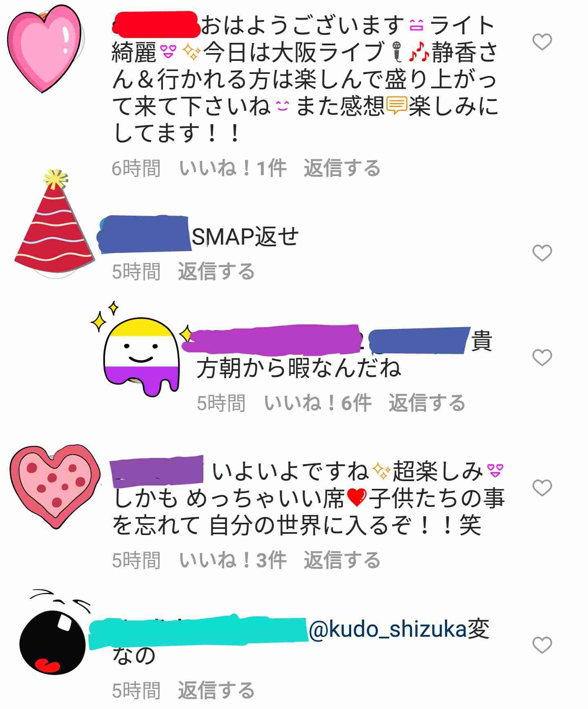Like the 貴方朝から暇なんだね reply
Image resolution: width=588 pixels, height=709 pixels.
pos(542,358)
